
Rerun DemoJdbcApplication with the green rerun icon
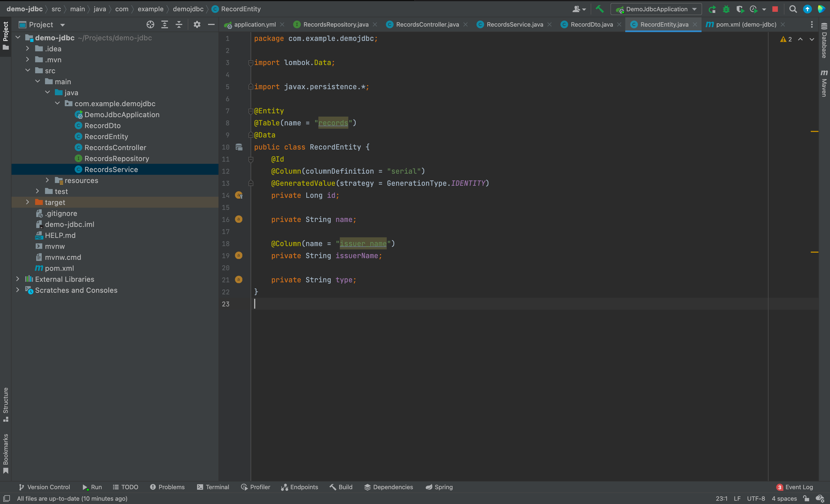[x=712, y=9]
